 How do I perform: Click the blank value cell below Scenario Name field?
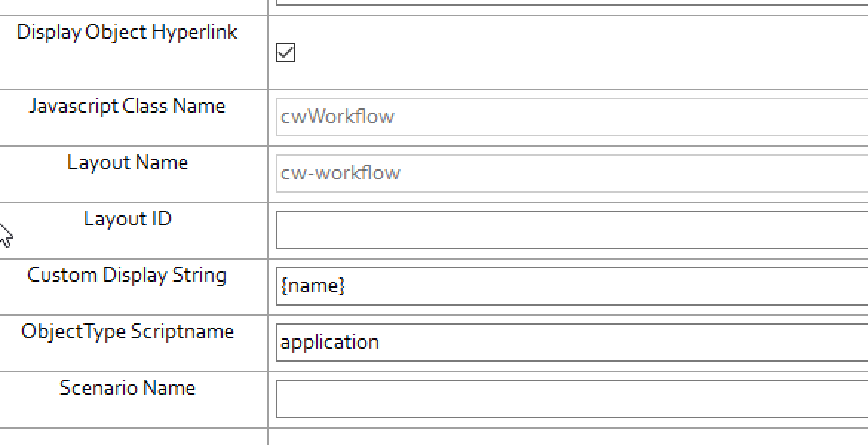571,437
